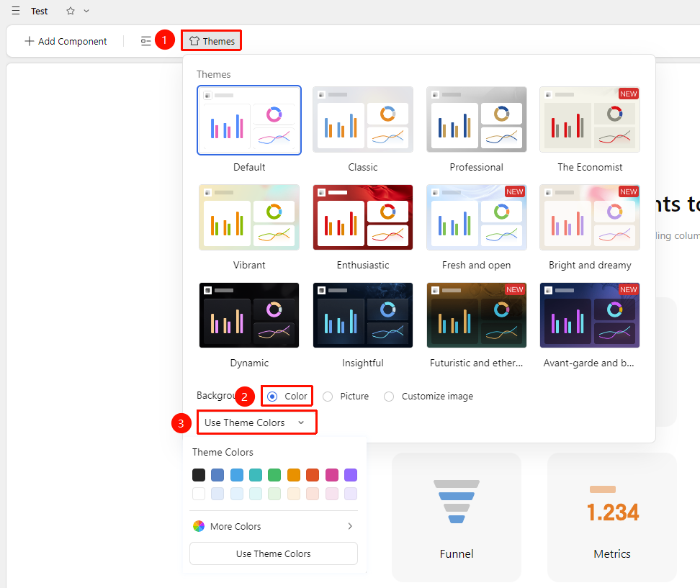Select the purple theme color swatch
Screen dimensions: 700x588
click(351, 475)
